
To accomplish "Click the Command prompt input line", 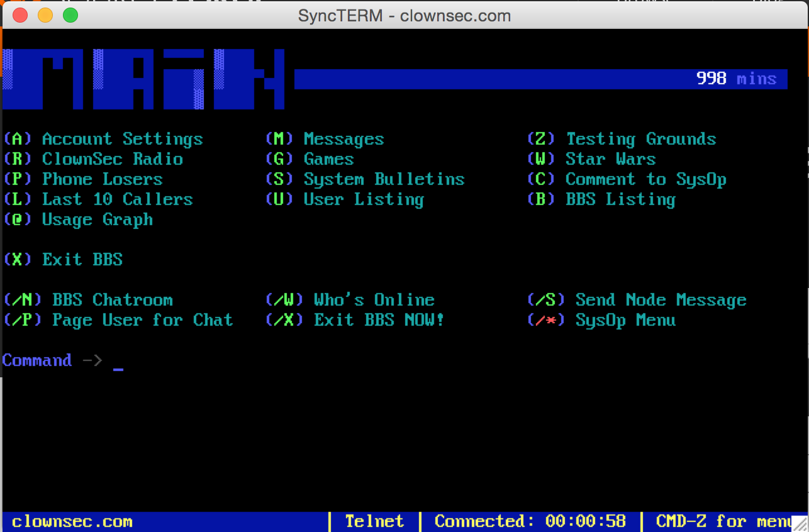I will tap(63, 361).
